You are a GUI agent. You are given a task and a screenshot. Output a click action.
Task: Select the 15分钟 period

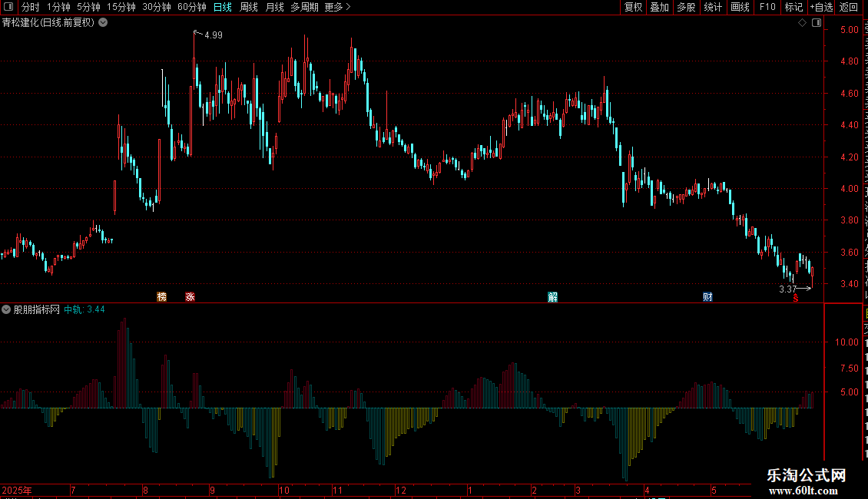[121, 7]
